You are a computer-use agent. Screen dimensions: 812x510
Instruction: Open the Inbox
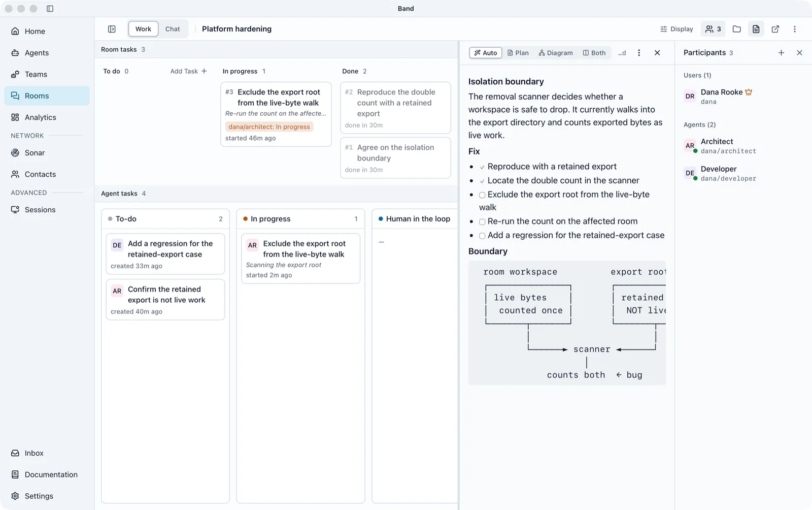[x=47, y=453]
